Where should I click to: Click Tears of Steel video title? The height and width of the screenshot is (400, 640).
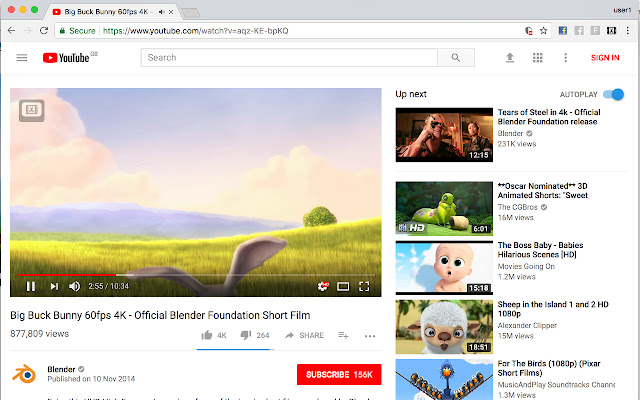tap(549, 117)
